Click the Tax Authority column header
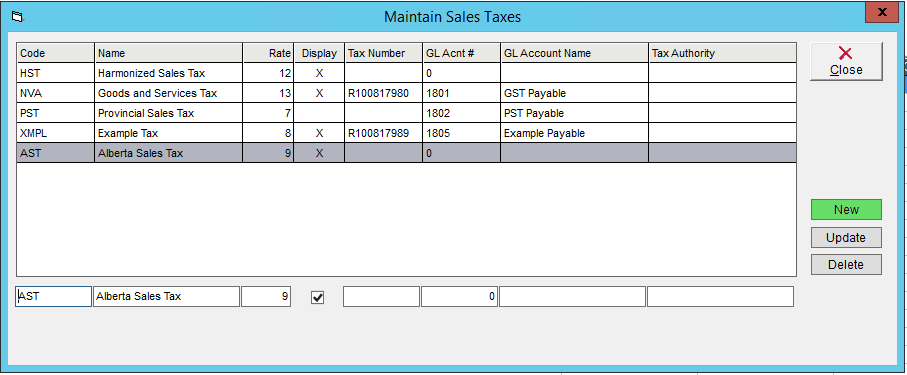 tap(722, 53)
